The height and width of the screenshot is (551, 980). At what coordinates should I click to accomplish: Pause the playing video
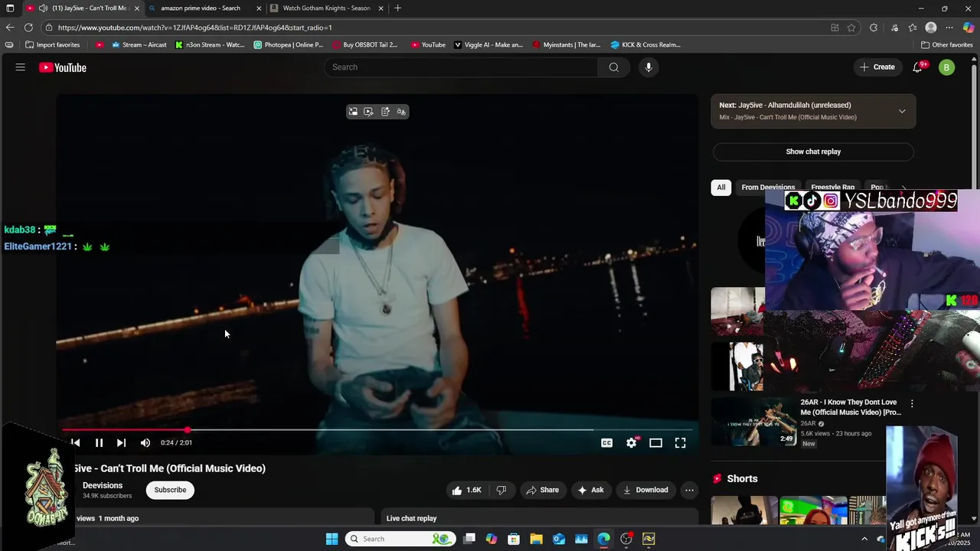(x=99, y=442)
